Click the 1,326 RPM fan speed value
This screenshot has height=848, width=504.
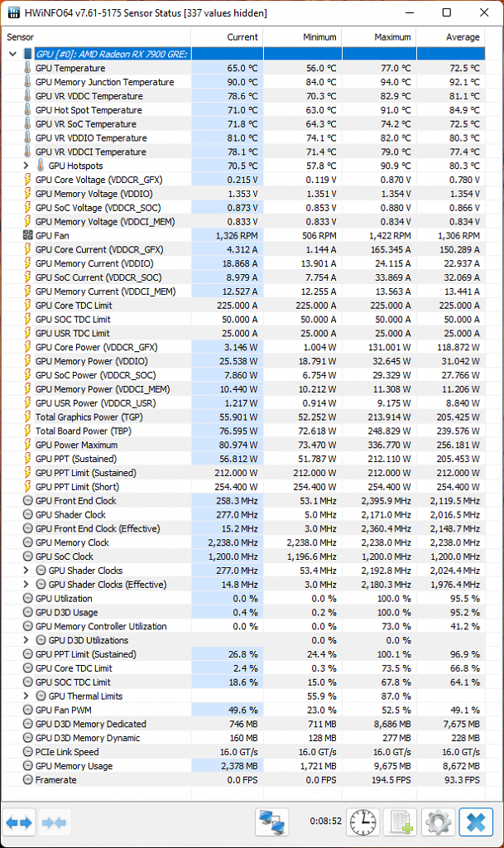[237, 235]
